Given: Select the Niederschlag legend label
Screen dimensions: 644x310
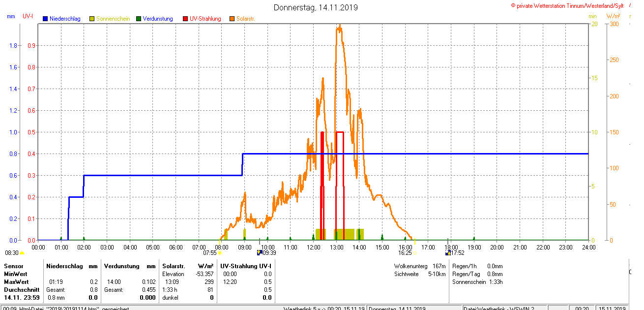Looking at the screenshot, I should [x=66, y=19].
